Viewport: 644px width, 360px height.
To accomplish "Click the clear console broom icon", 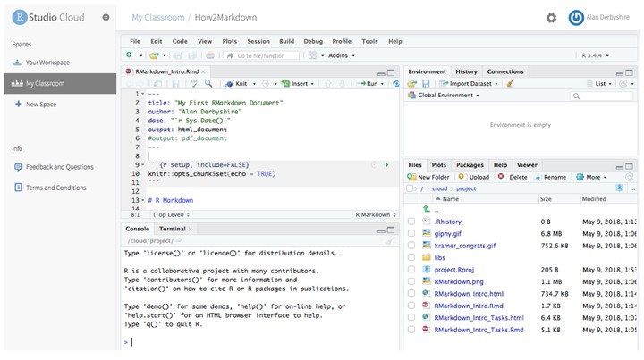I will (389, 240).
